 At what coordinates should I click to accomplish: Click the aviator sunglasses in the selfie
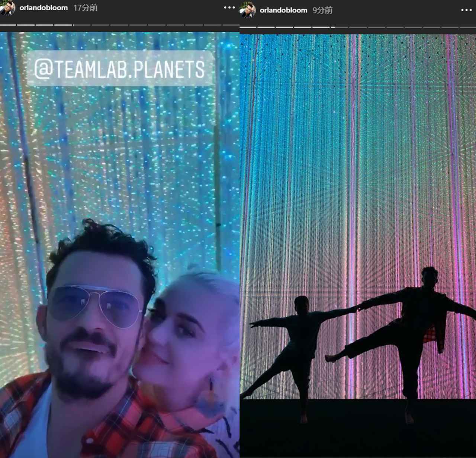click(95, 305)
